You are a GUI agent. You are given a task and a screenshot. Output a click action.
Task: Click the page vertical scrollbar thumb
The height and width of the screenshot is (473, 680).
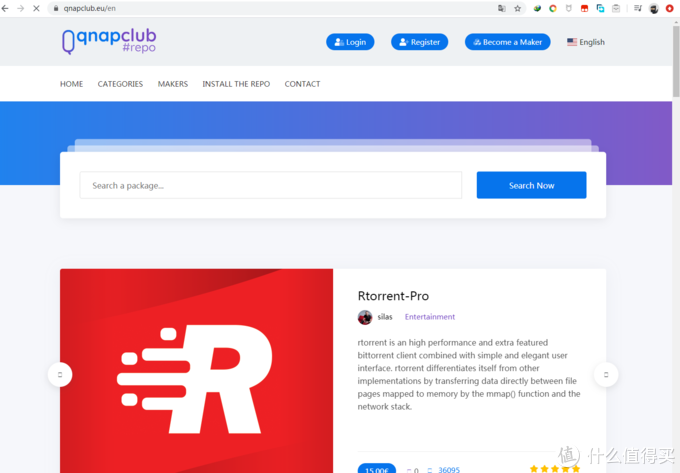click(676, 61)
